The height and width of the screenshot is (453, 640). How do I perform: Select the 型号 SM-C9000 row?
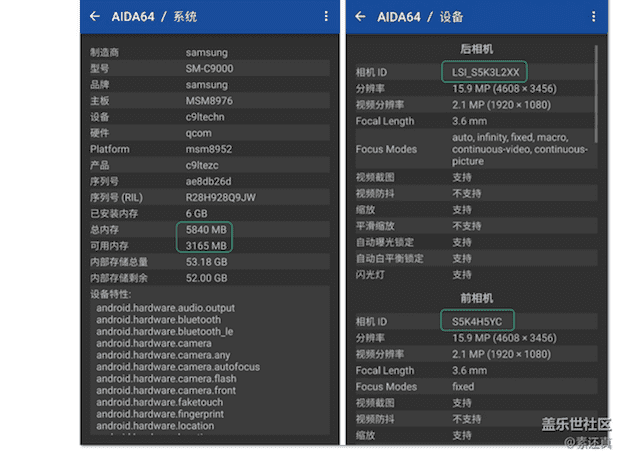pos(207,68)
